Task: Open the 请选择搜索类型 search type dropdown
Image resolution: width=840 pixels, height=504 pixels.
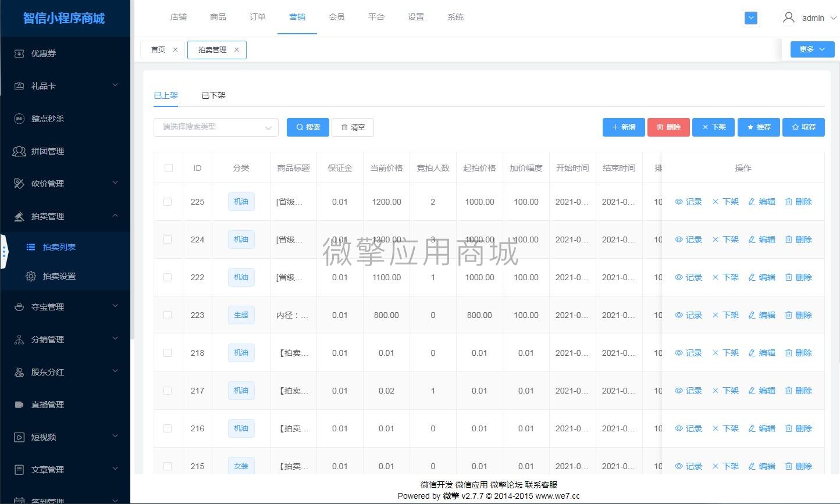Action: tap(216, 127)
